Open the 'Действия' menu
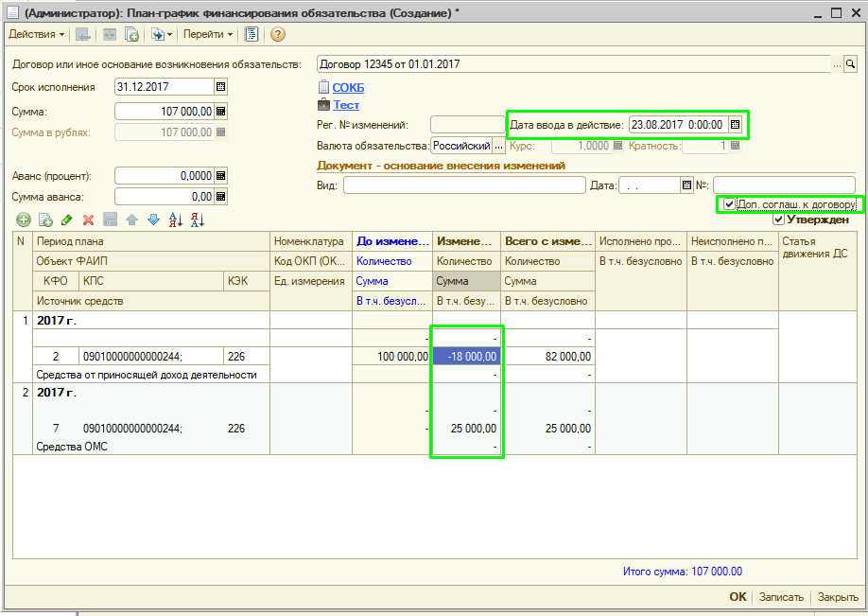Screen dimensions: 868x616 click(36, 34)
